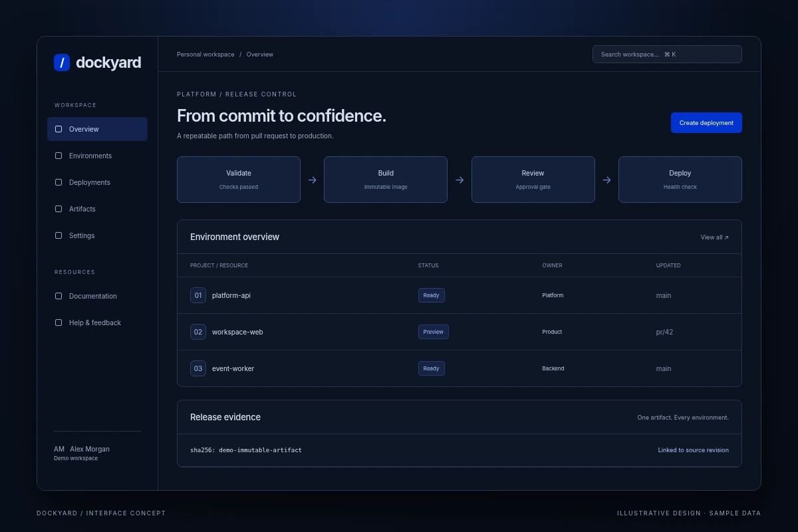The height and width of the screenshot is (532, 798).
Task: Click the AM avatar initials
Action: pyautogui.click(x=59, y=449)
